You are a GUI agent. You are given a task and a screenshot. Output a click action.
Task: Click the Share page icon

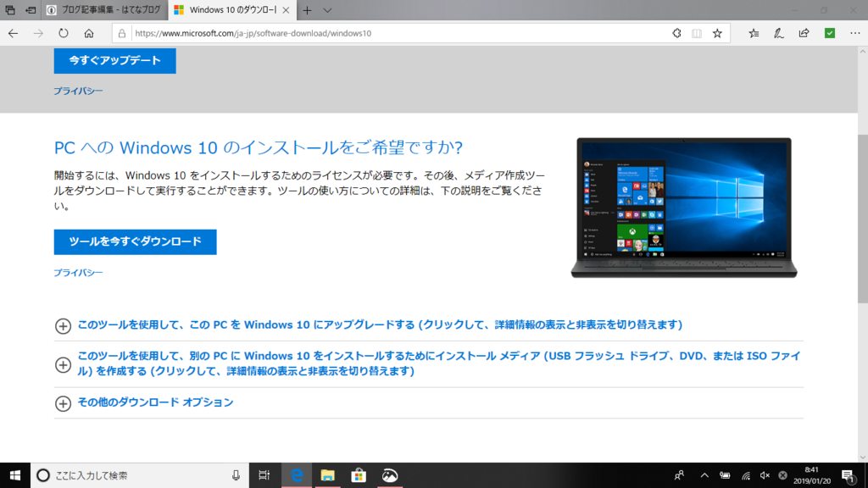[804, 33]
